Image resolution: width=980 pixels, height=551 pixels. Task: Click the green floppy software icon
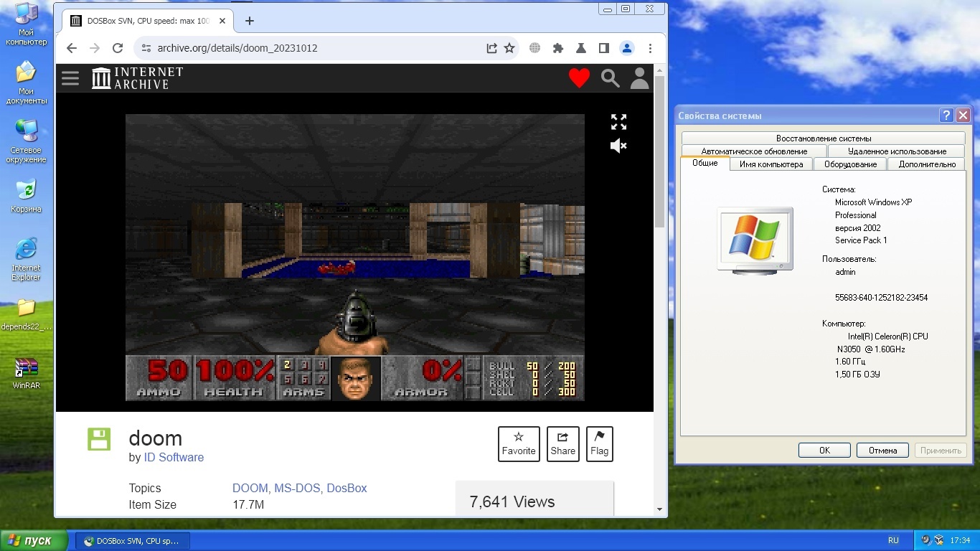pos(98,439)
